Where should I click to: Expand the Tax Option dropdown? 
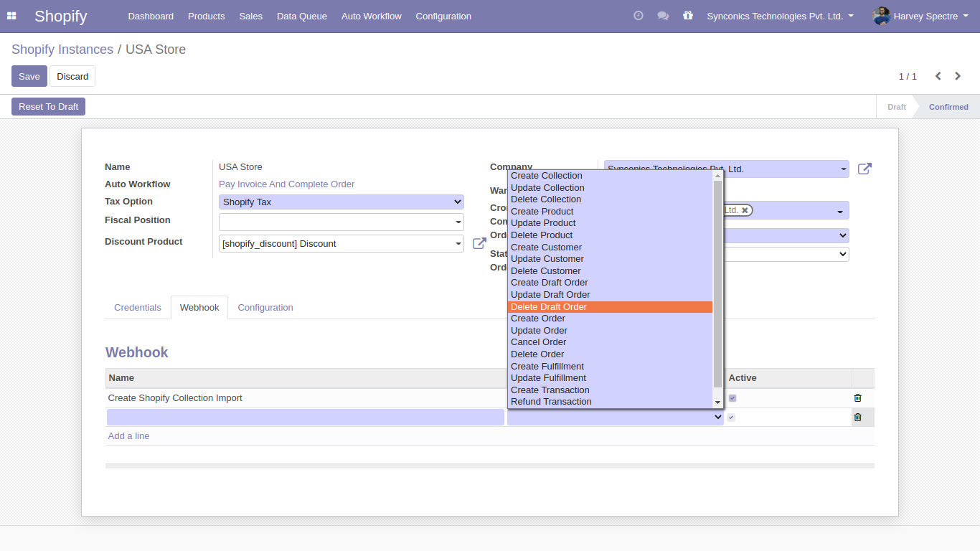point(341,202)
